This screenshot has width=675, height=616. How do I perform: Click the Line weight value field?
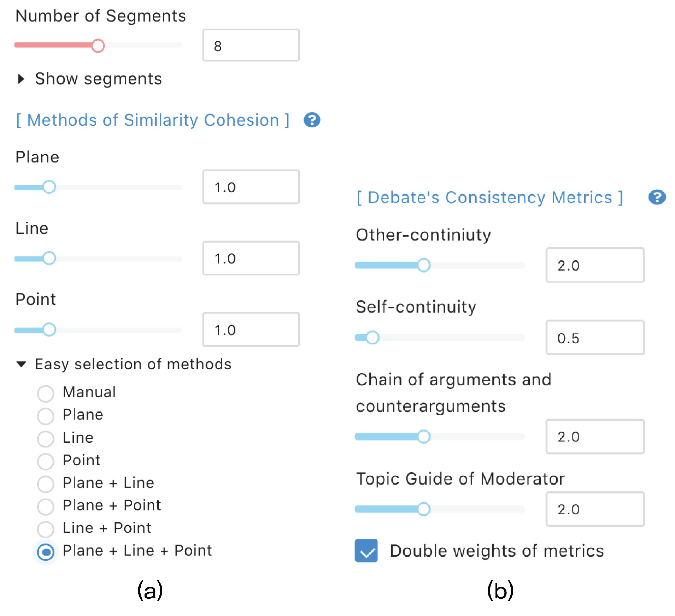click(x=251, y=258)
